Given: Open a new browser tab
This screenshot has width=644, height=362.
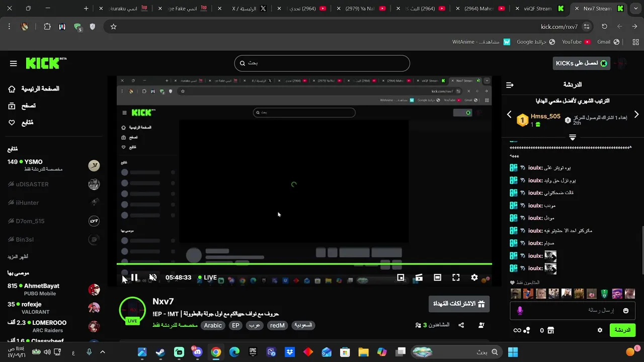Looking at the screenshot, I should [86, 9].
